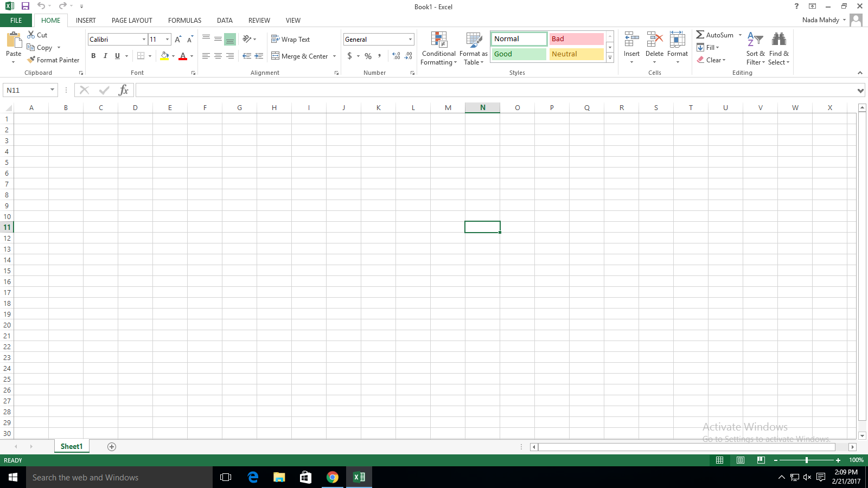Insert cells using the Insert icon

(631, 40)
